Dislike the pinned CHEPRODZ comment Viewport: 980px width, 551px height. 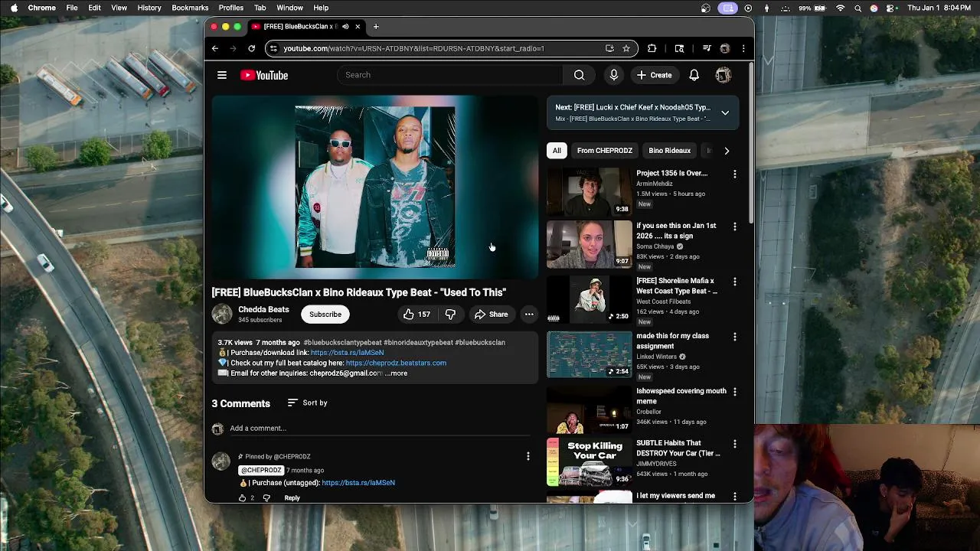266,498
